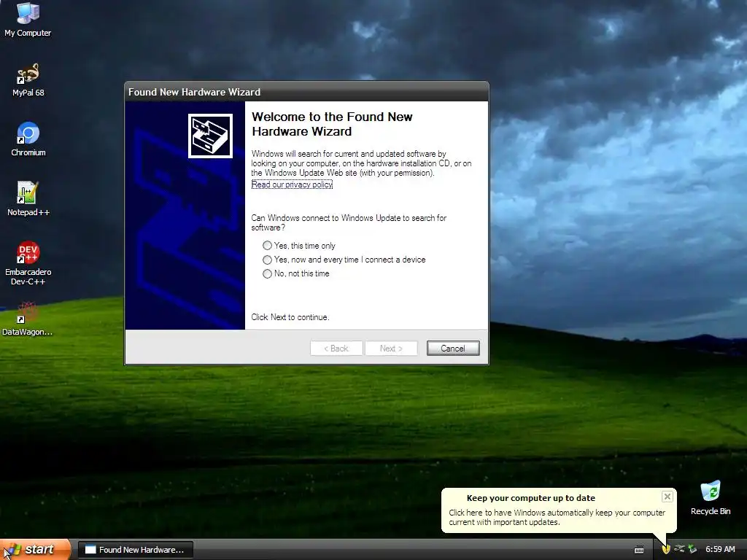
Task: Choose 'No, not this time' option
Action: [296, 274]
